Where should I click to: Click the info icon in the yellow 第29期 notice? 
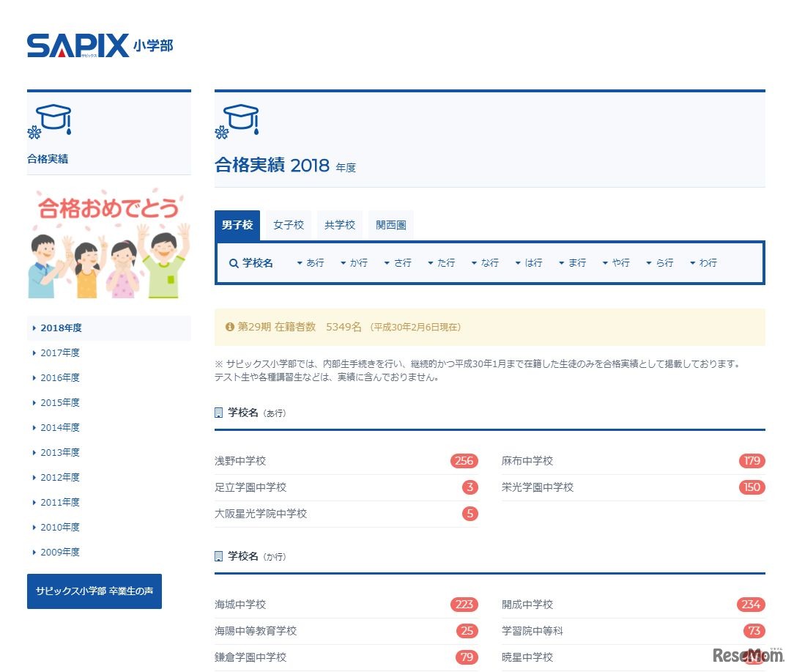pos(229,328)
